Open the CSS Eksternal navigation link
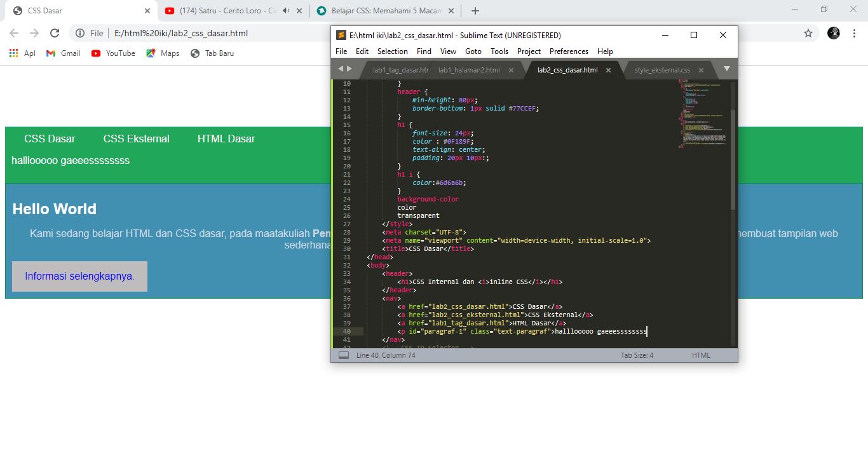 click(136, 139)
